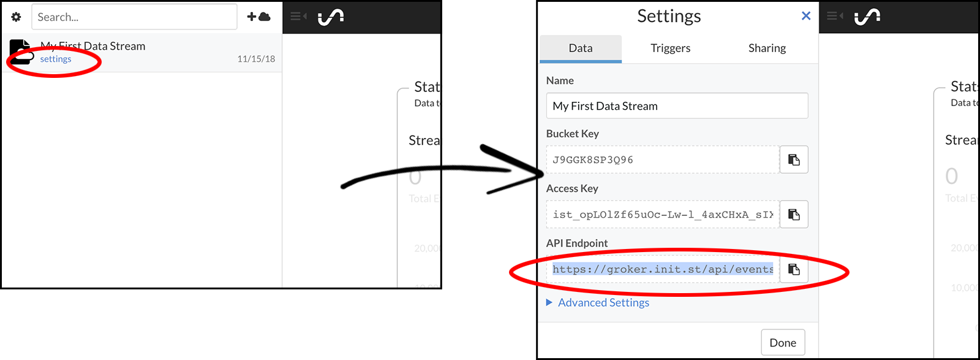Click the Access Key text field
The width and height of the screenshot is (980, 360).
click(x=662, y=215)
